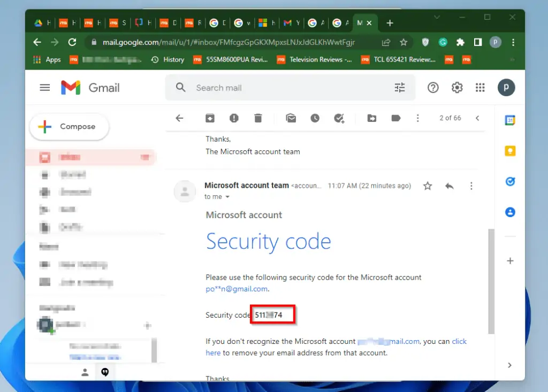Viewport: 548px width, 392px height.
Task: Add this email to Tasks
Action: (339, 118)
